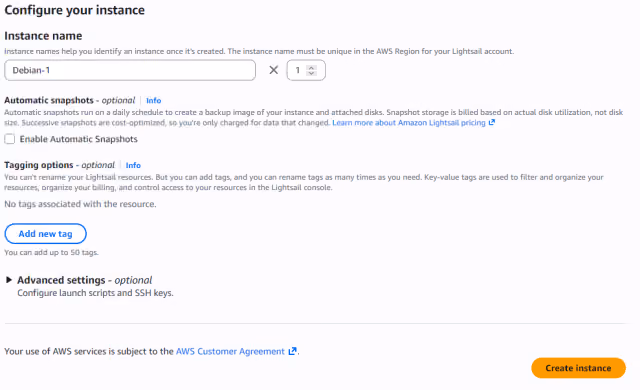Open Info link for Automatic snapshots
Viewport: 640px width, 390px height.
[x=153, y=100]
